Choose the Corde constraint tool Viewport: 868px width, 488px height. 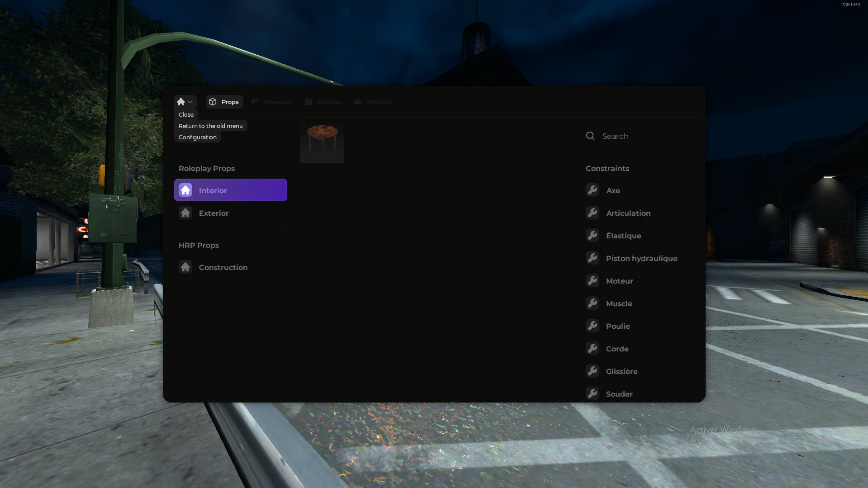pyautogui.click(x=639, y=348)
